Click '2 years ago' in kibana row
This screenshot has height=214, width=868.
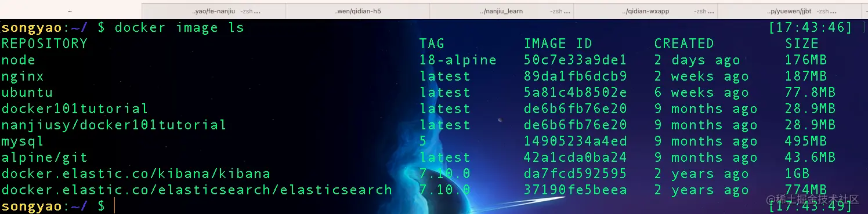[x=701, y=173]
